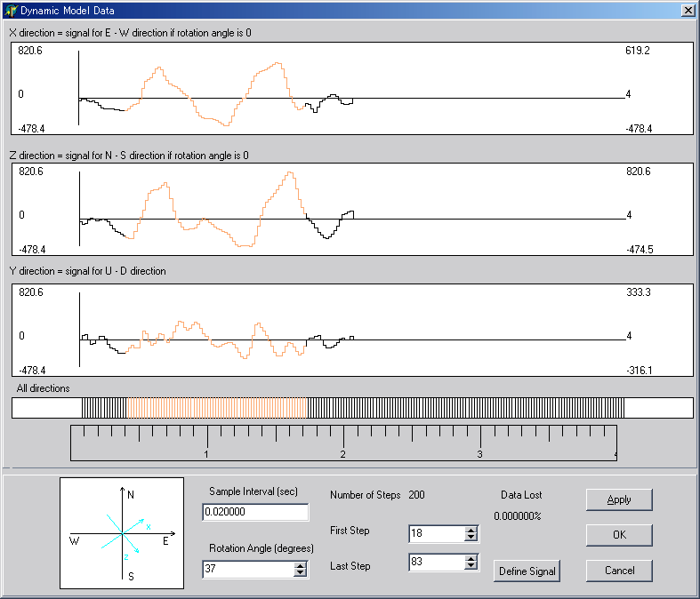Confirm the dialog with OK

pos(619,535)
